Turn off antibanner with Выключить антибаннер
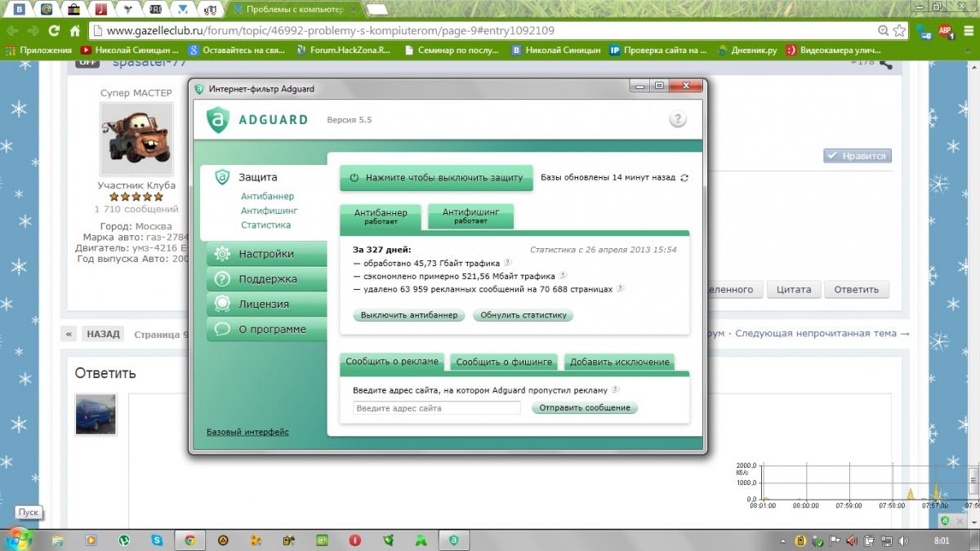 pyautogui.click(x=410, y=315)
